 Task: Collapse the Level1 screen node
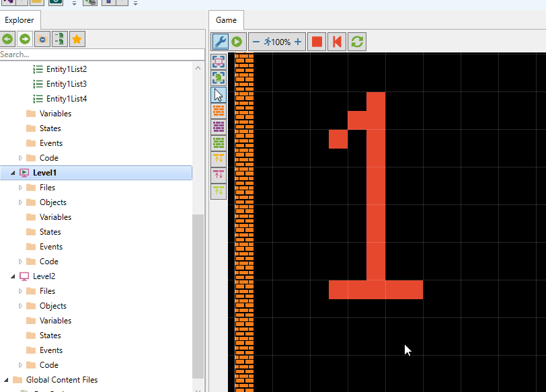click(13, 173)
